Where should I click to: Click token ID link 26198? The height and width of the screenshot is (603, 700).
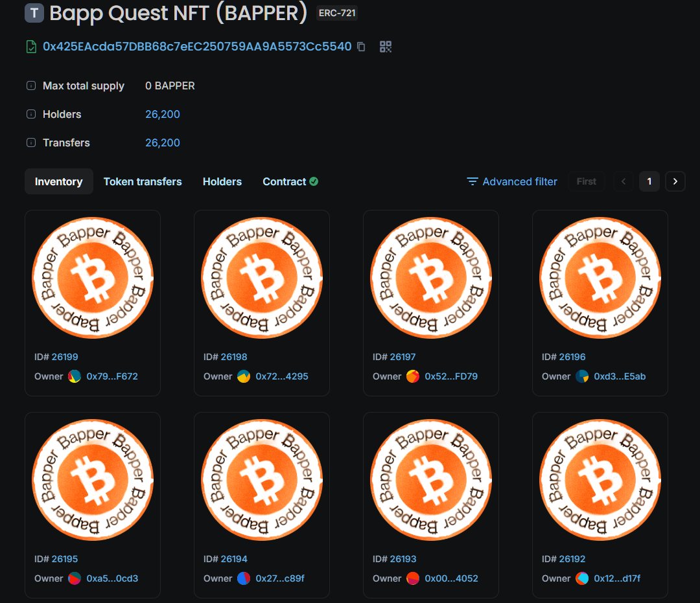[234, 357]
